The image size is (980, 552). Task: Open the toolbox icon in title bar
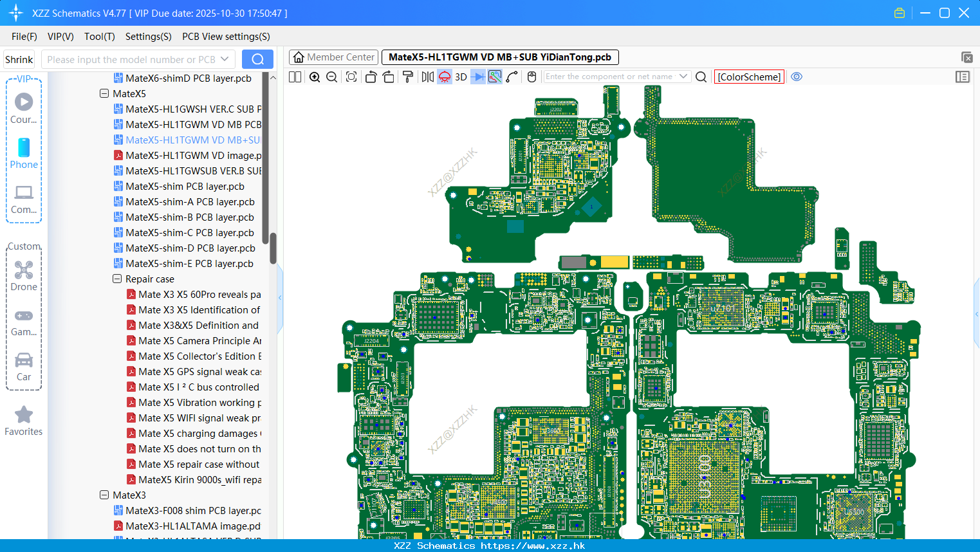[900, 13]
